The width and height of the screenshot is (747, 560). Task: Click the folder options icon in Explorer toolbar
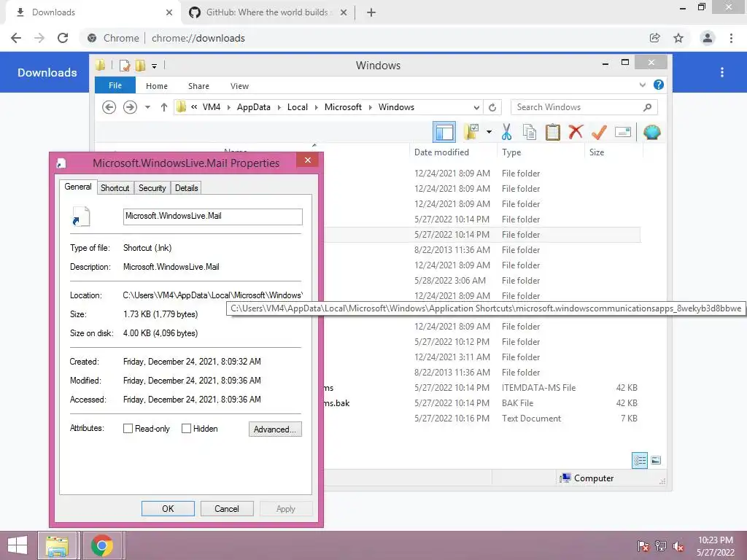471,133
